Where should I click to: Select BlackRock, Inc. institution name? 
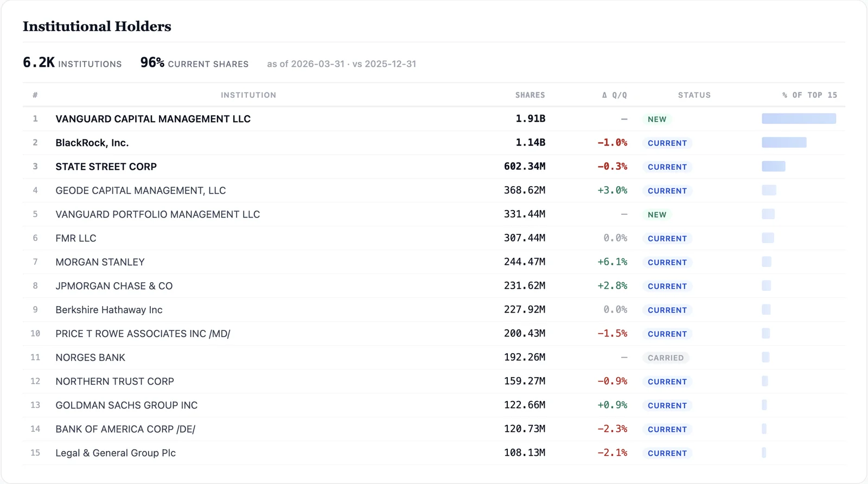pyautogui.click(x=92, y=143)
